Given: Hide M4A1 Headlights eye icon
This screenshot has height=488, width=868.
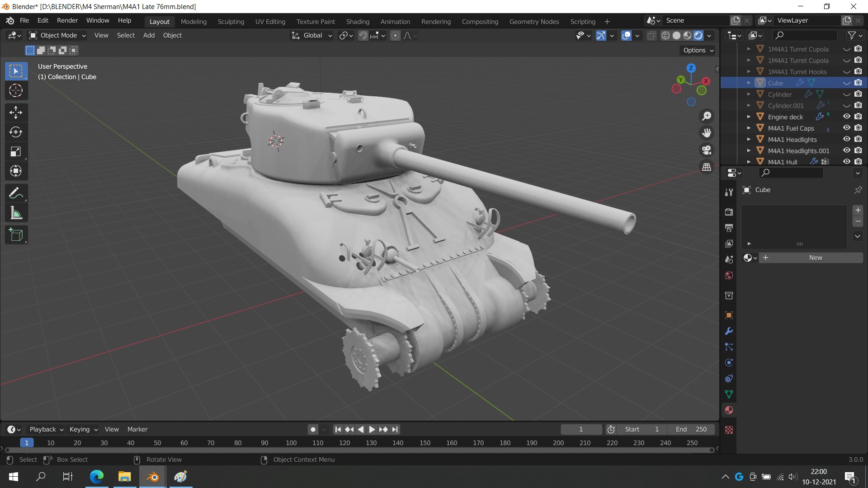Looking at the screenshot, I should (x=847, y=139).
